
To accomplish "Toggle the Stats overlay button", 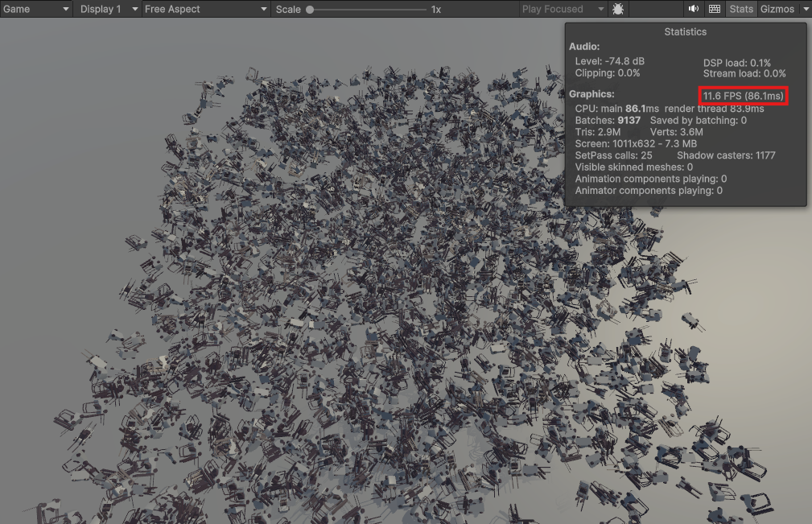I will pos(741,9).
